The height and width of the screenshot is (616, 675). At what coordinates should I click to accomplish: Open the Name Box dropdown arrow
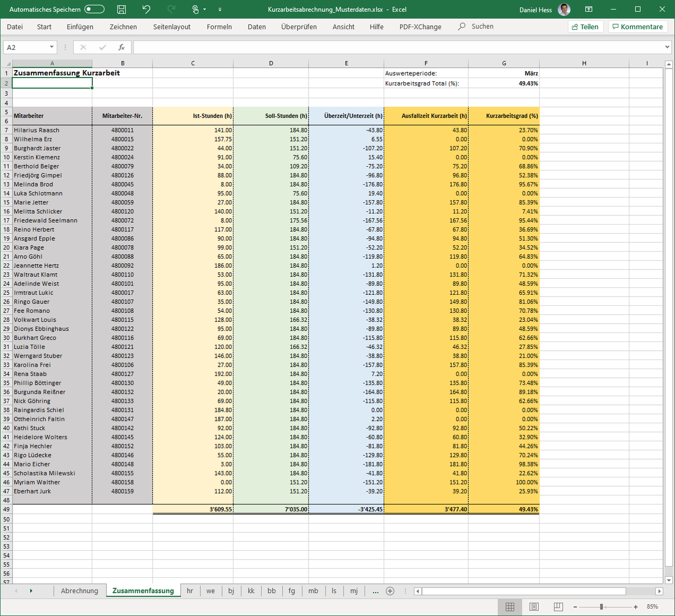click(51, 47)
